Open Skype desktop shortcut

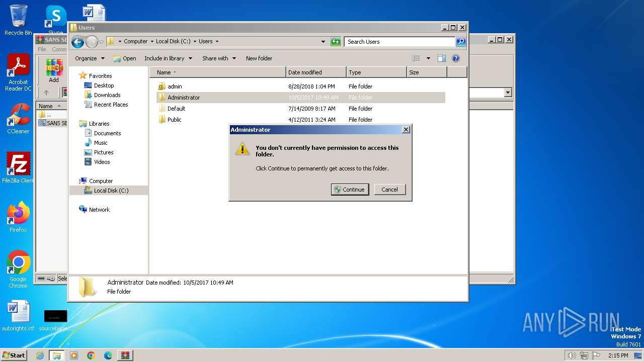pos(56,19)
